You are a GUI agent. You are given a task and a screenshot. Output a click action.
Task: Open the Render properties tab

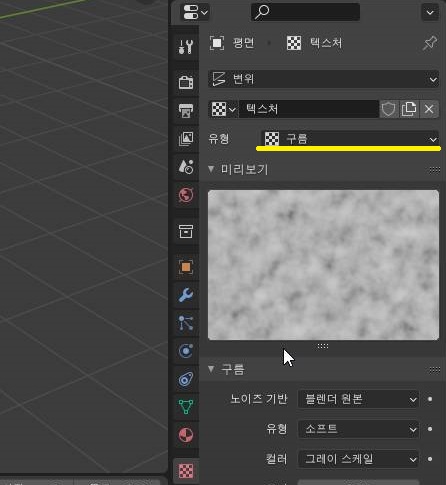pos(186,82)
